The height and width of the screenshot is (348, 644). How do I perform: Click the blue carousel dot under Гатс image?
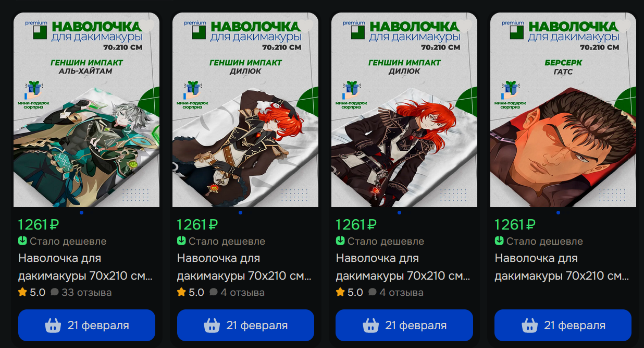point(558,212)
